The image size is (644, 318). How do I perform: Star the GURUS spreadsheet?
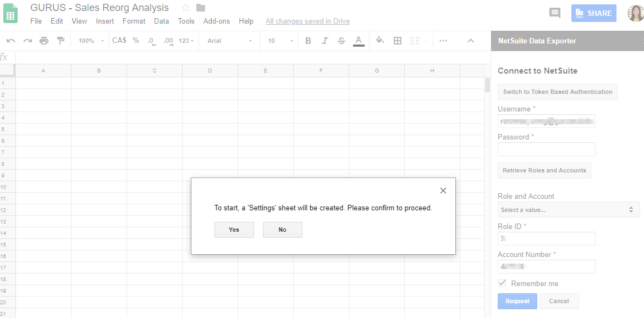click(x=184, y=7)
